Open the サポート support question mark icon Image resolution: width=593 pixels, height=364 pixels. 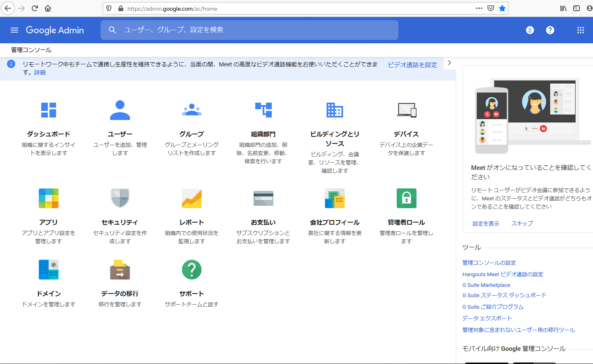192,270
